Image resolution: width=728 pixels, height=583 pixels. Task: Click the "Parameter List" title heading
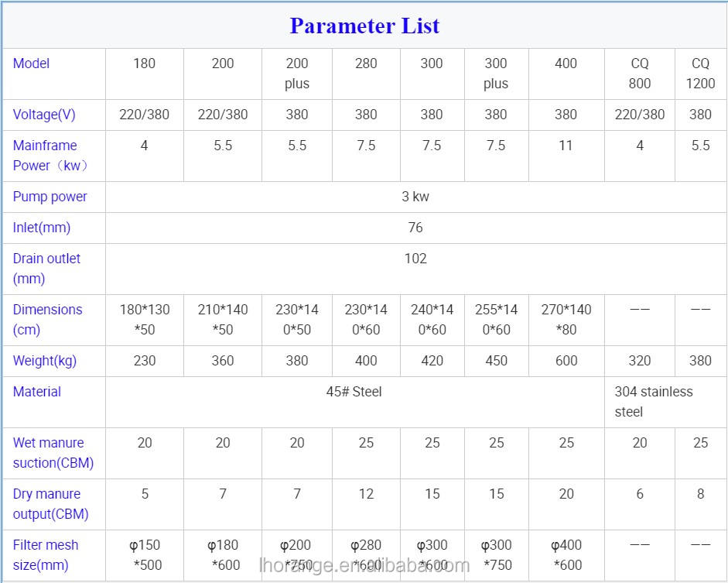364,26
